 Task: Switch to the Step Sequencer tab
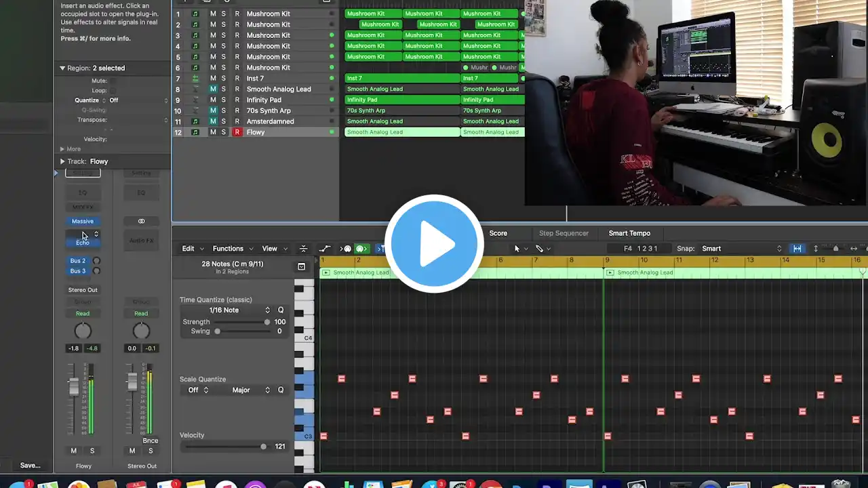pos(564,233)
